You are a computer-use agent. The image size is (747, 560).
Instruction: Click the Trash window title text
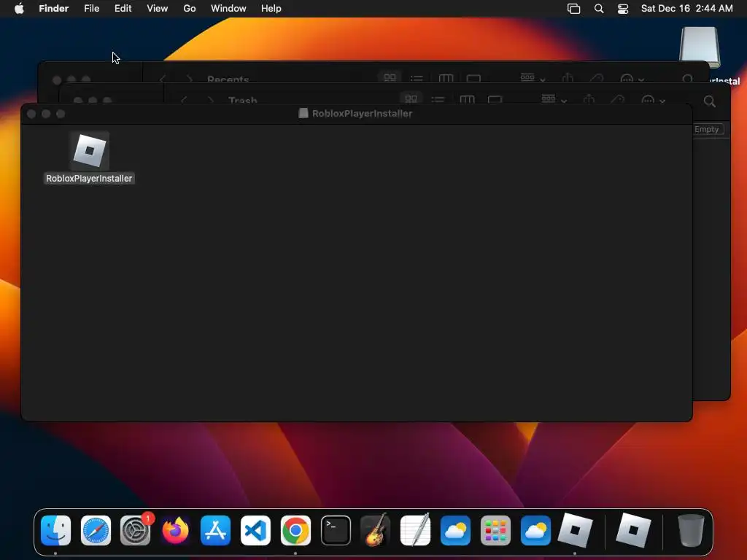242,100
